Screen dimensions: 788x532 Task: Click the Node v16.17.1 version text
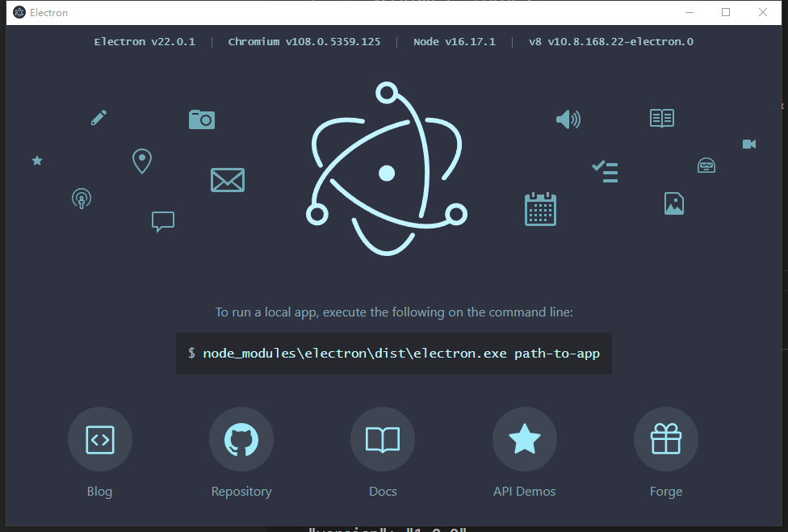click(x=455, y=42)
